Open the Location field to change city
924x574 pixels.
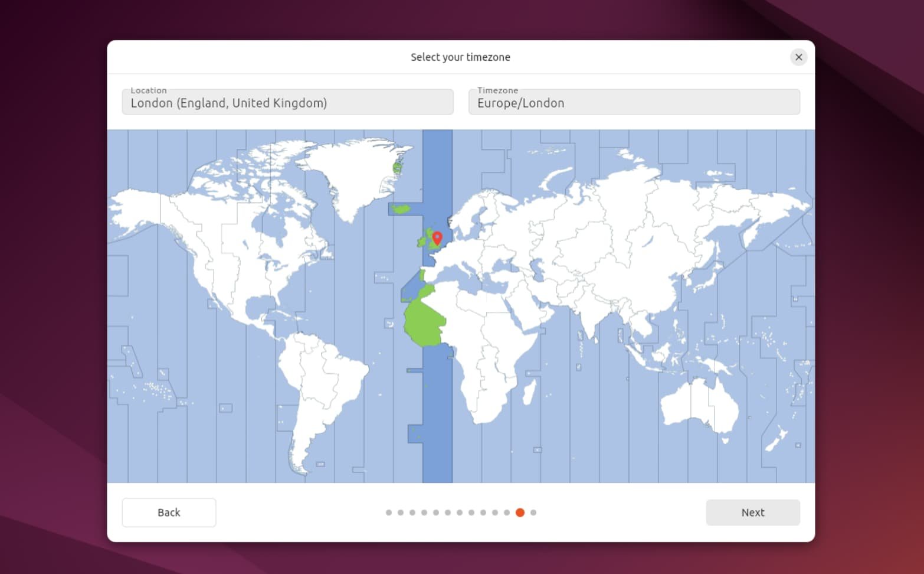[287, 102]
